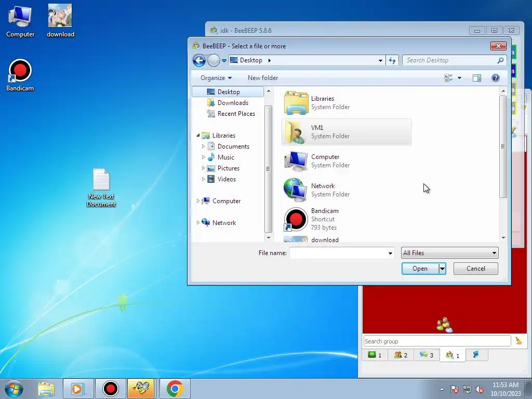
Task: Switch to BeeBEEP tab numbered 1 with green icon
Action: click(375, 355)
